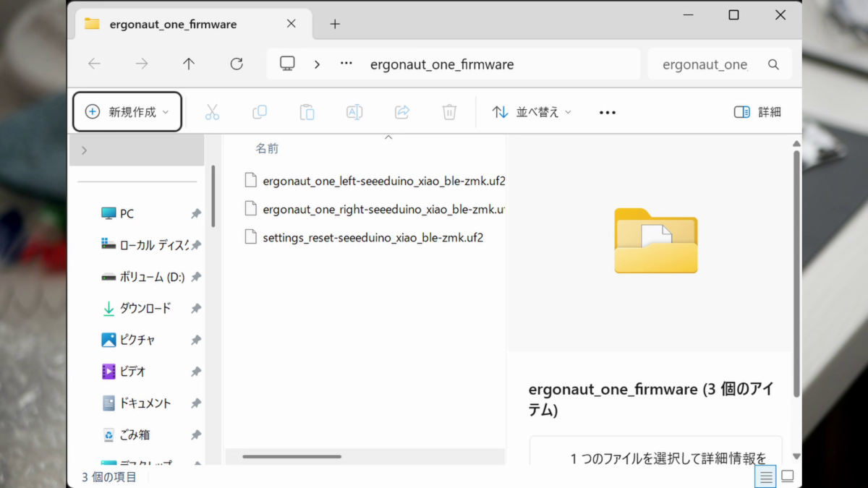Switch to details list view layout
Viewport: 868px width, 488px height.
(x=766, y=476)
